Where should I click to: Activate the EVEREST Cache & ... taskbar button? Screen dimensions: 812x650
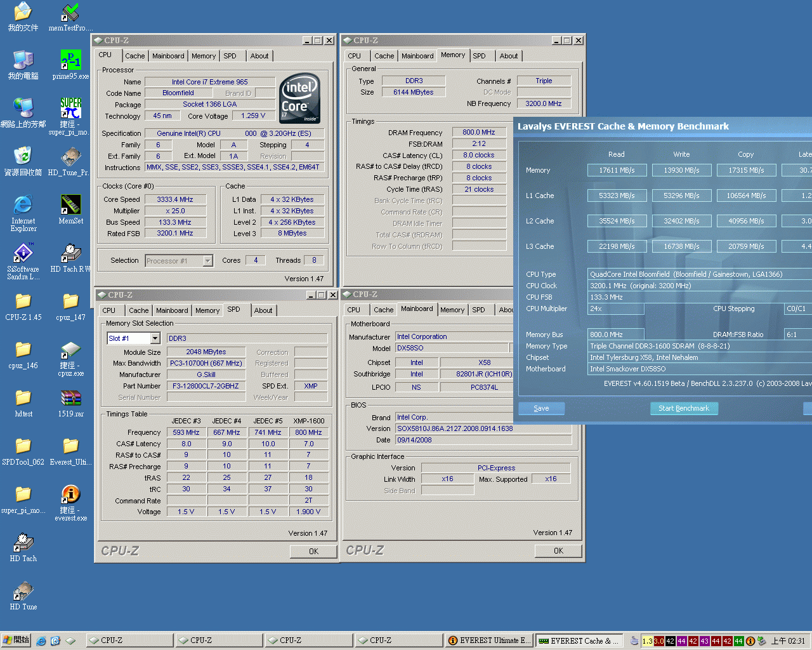click(x=579, y=640)
